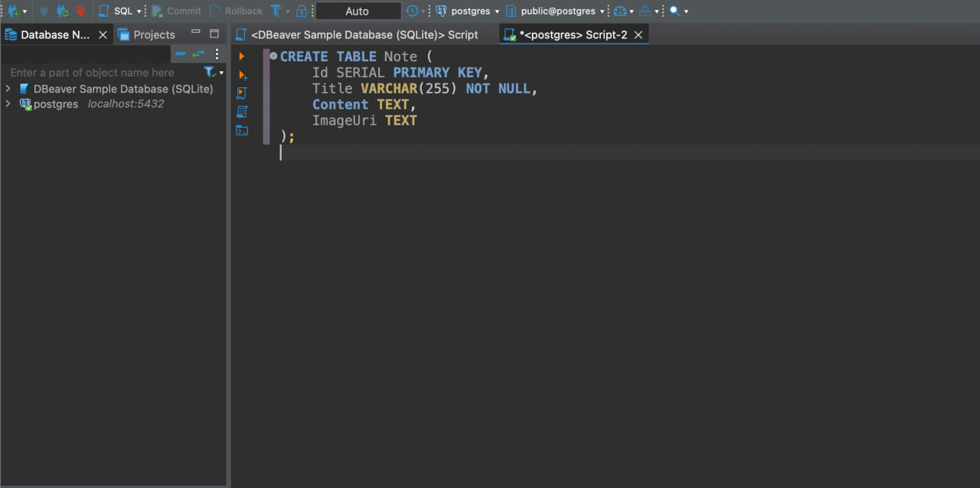Click the red Disconnect plug icon
Viewport: 980px width, 488px height.
point(80,11)
